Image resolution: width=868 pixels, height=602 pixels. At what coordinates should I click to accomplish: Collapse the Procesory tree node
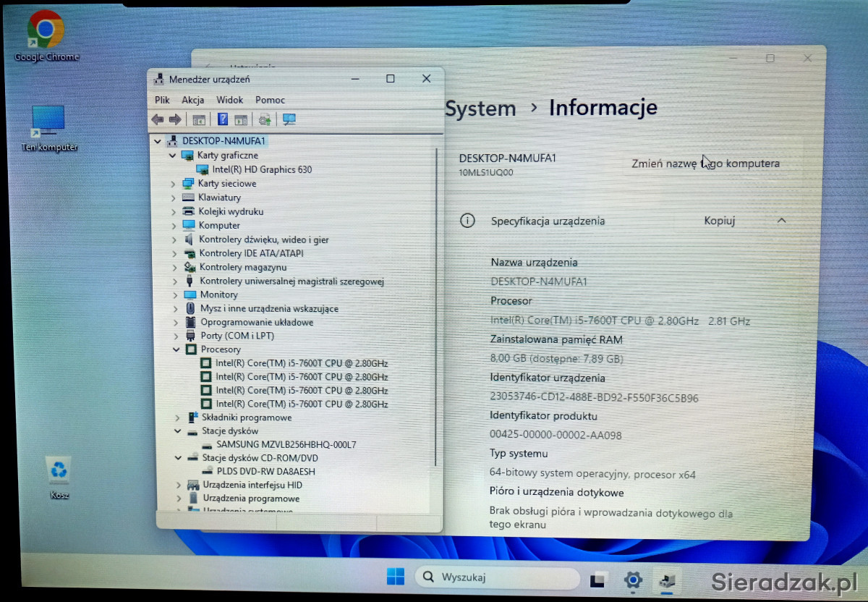pyautogui.click(x=178, y=349)
